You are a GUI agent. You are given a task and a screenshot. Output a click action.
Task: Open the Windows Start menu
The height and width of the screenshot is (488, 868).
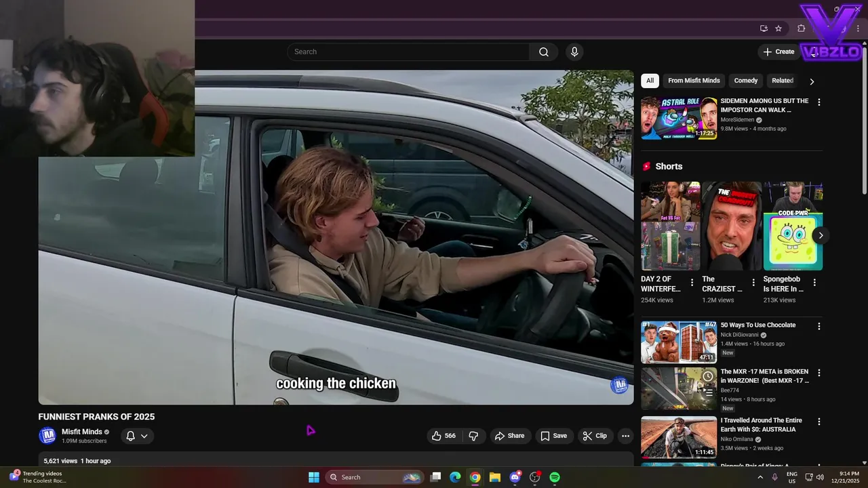(x=314, y=477)
